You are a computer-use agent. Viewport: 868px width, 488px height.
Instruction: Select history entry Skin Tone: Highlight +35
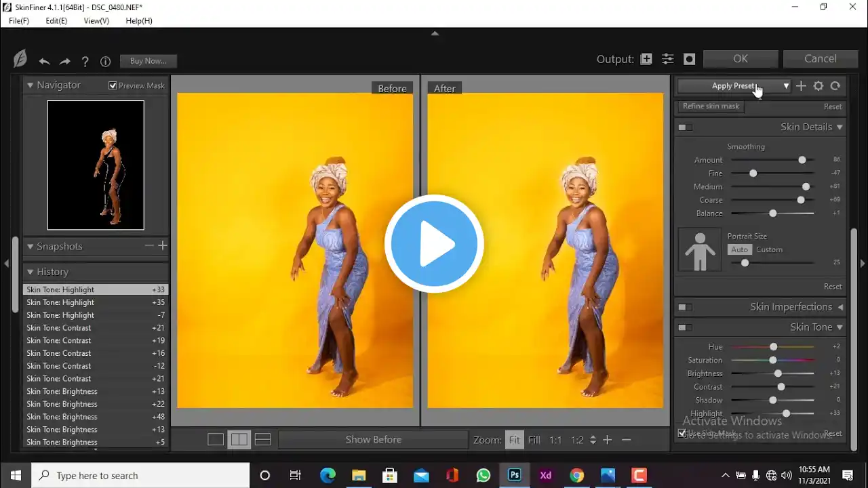click(x=96, y=302)
